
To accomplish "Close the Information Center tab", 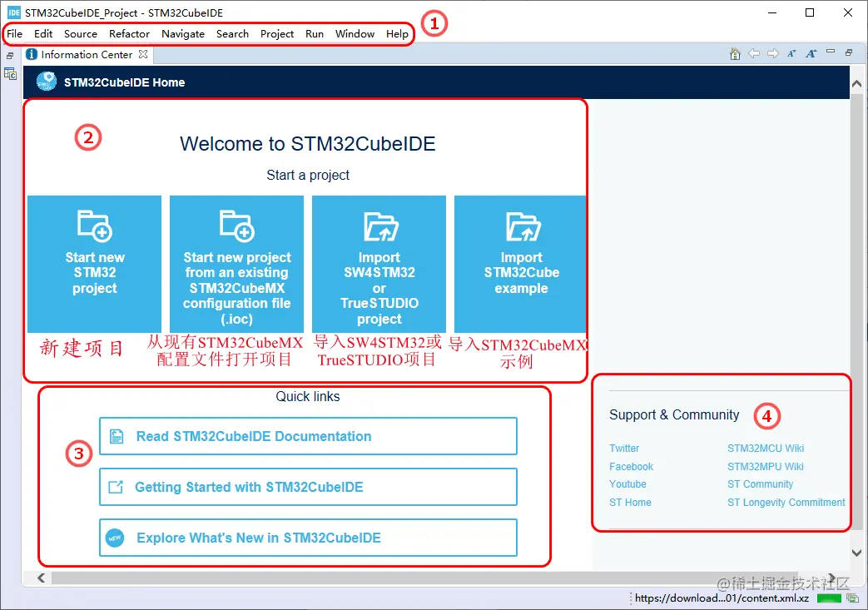I will click(x=143, y=54).
